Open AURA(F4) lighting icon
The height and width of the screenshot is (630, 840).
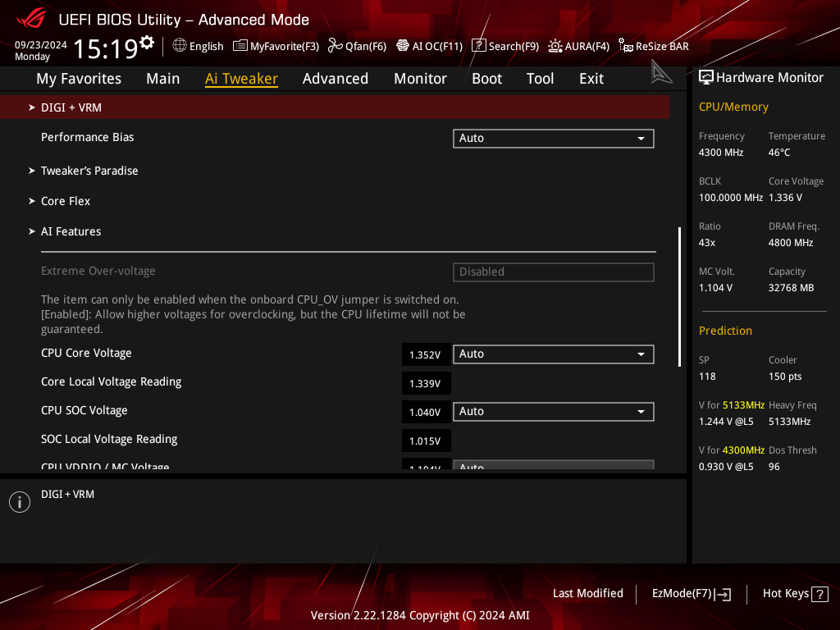click(555, 46)
